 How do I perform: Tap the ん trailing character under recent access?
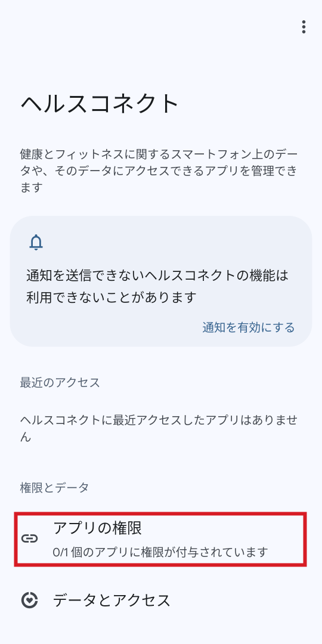click(x=26, y=437)
